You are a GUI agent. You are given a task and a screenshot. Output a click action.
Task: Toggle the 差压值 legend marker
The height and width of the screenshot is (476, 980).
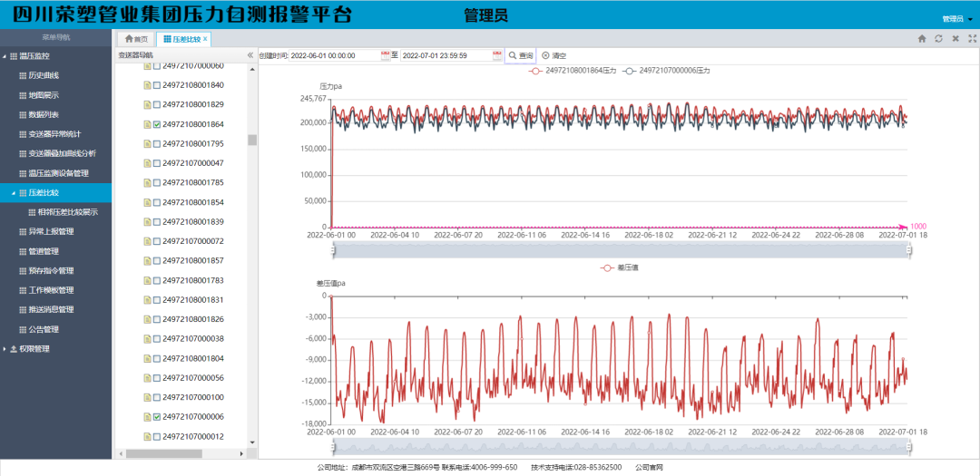coord(608,267)
